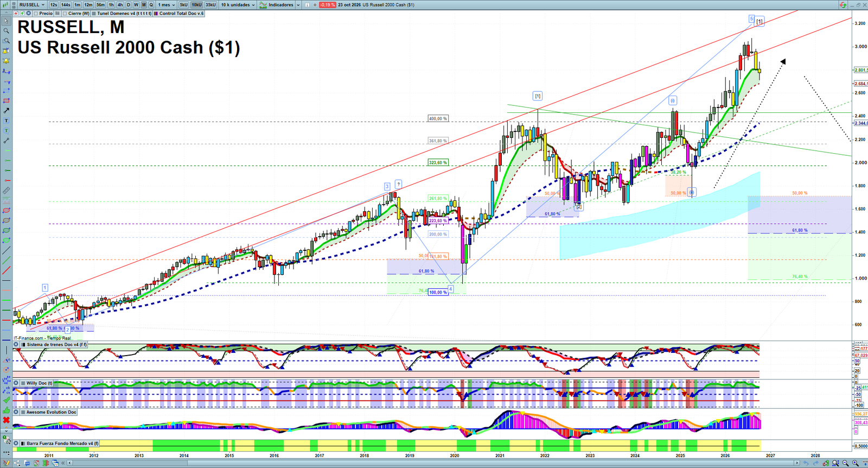Select the pointer cursor tool
The image size is (868, 468).
tap(6, 21)
